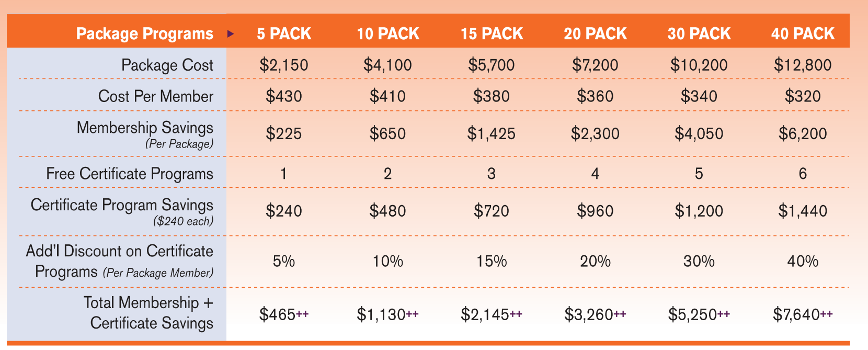Open the 30 PACK column header
This screenshot has height=350, width=868.
699,34
